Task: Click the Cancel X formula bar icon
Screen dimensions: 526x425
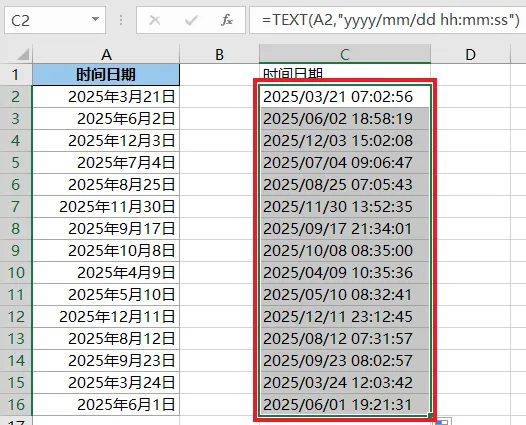Action: tap(154, 20)
